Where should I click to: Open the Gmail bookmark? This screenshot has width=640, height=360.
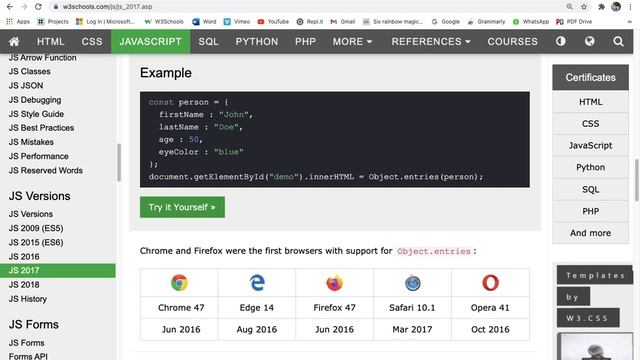343,22
